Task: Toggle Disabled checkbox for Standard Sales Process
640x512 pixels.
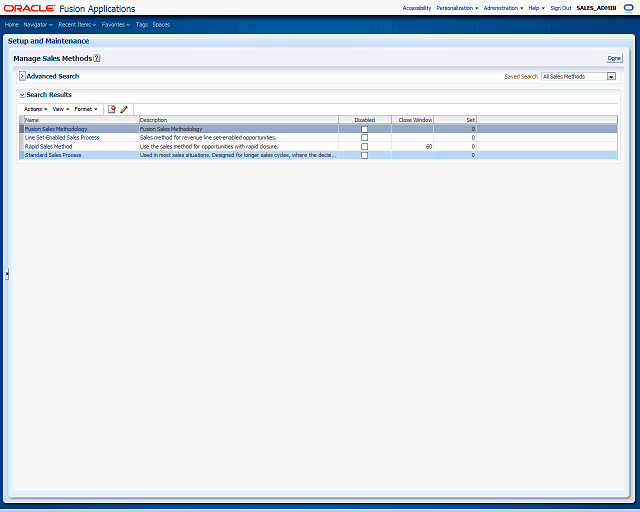Action: point(364,155)
